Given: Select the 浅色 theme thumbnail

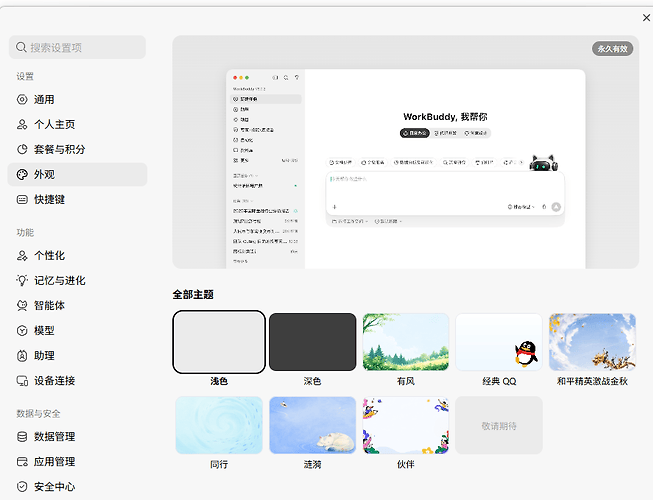Looking at the screenshot, I should [x=219, y=342].
